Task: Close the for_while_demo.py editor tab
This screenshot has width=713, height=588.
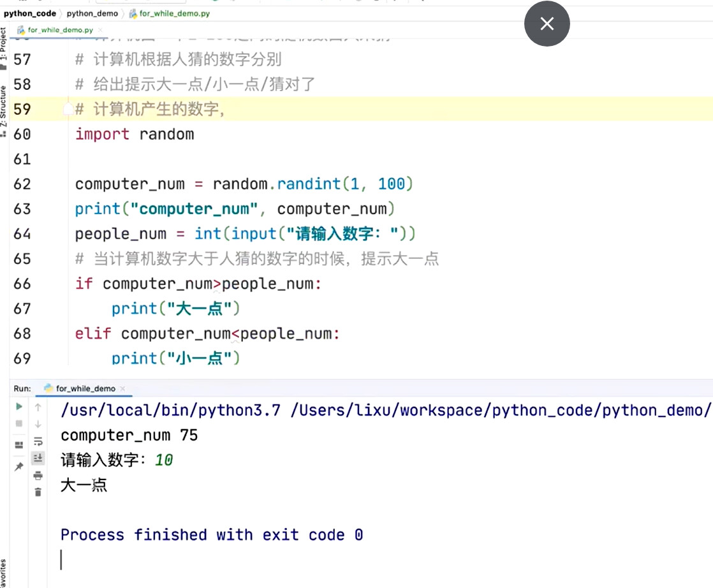Action: coord(101,30)
